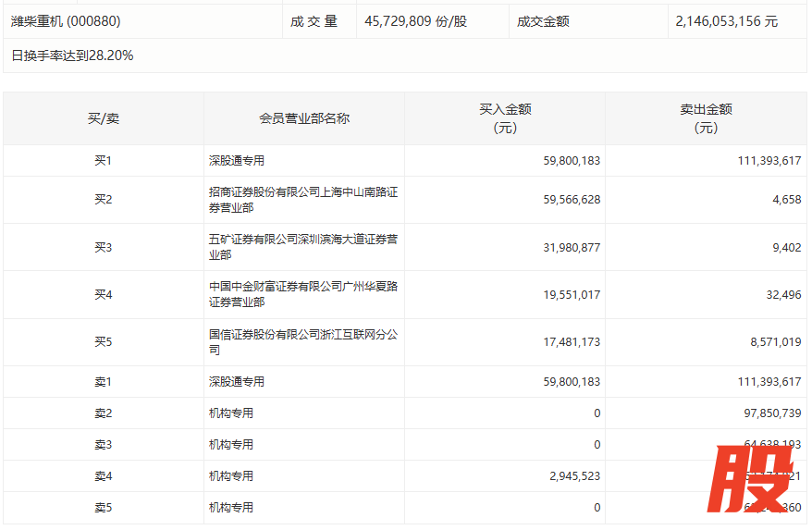Viewport: 812px width, 530px height.
Task: Select 机构专用 in the 卖2 row
Action: pyautogui.click(x=231, y=413)
